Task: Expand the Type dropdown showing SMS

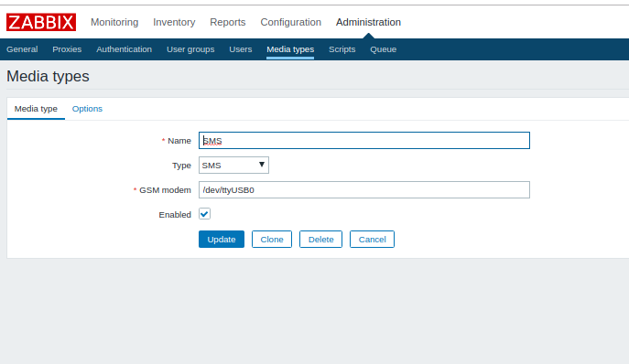Action: pyautogui.click(x=233, y=166)
